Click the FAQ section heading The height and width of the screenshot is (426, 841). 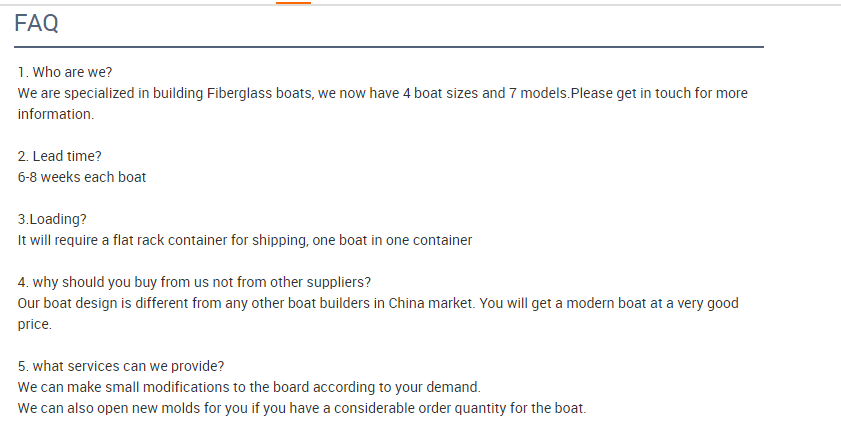click(x=36, y=25)
